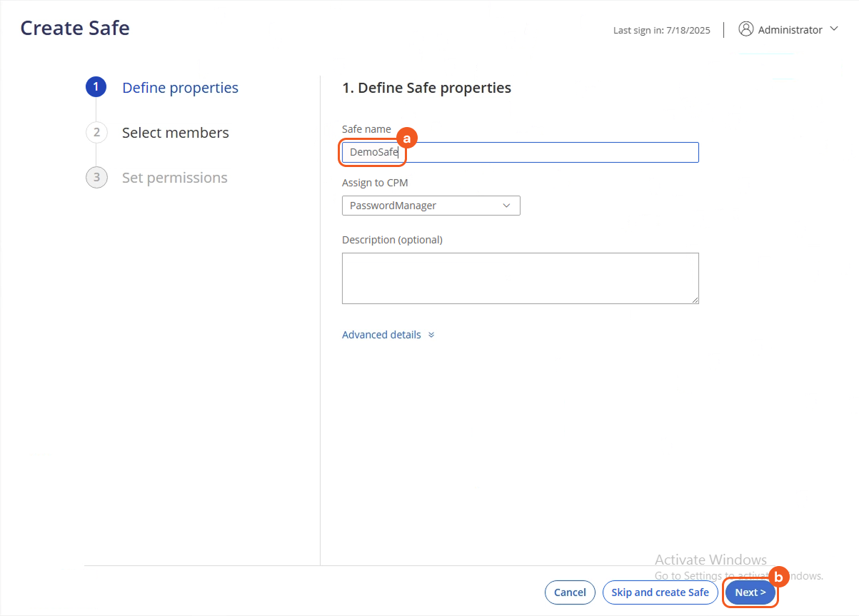The height and width of the screenshot is (616, 859).
Task: Click the Description text area
Action: point(520,278)
